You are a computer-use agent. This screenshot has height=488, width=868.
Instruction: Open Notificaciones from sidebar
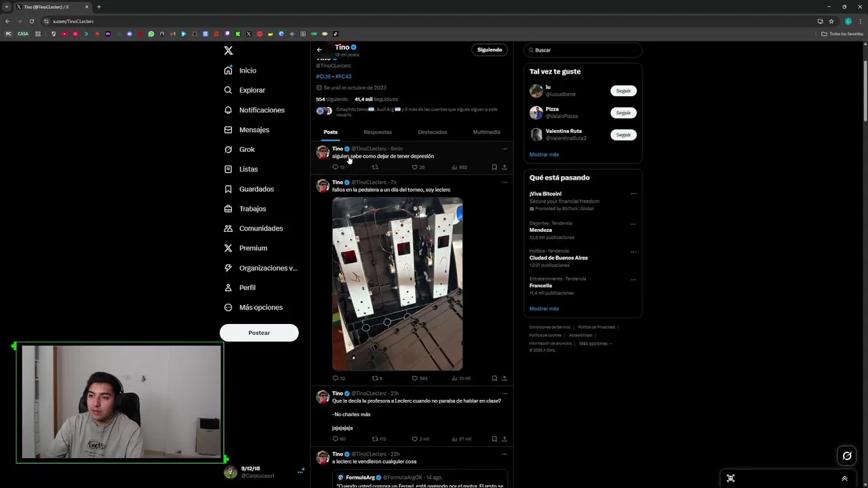point(254,110)
